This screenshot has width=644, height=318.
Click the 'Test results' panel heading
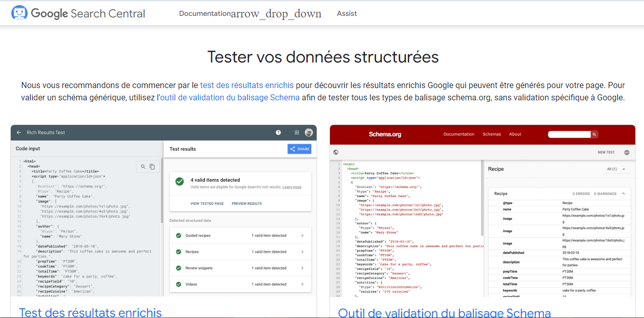click(182, 149)
